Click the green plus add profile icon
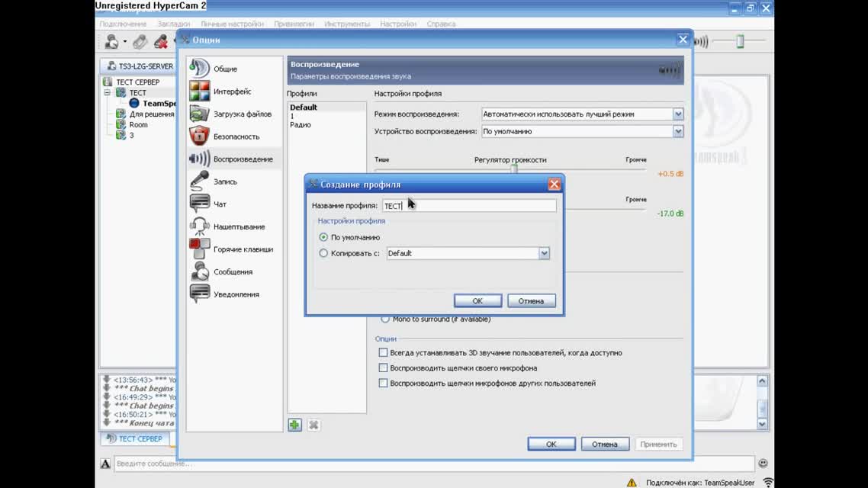The width and height of the screenshot is (868, 488). pos(294,425)
